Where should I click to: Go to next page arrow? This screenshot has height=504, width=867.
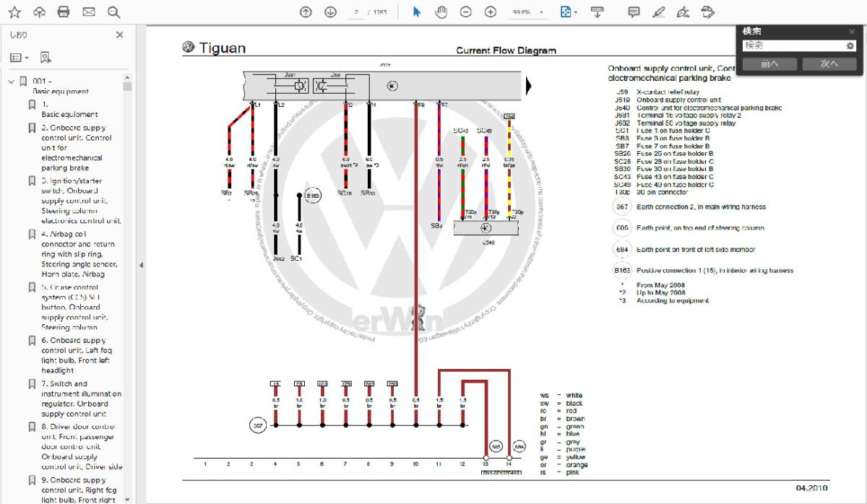click(x=330, y=12)
